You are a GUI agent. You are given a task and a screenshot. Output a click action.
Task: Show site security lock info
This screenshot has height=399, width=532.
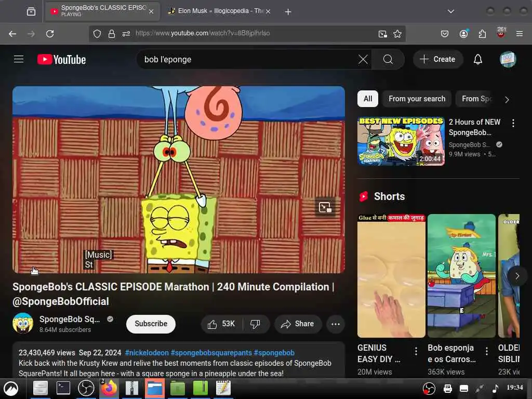pos(112,34)
